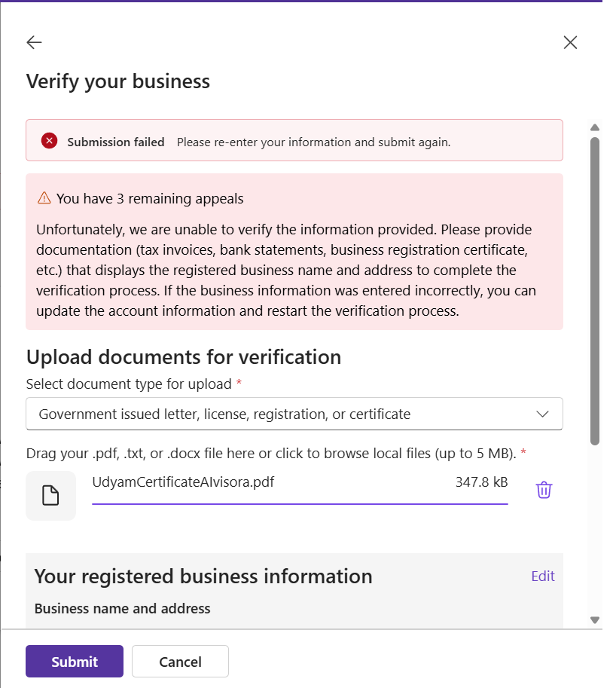616x688 pixels.
Task: Expand the chevron on document type selector
Action: pyautogui.click(x=542, y=414)
